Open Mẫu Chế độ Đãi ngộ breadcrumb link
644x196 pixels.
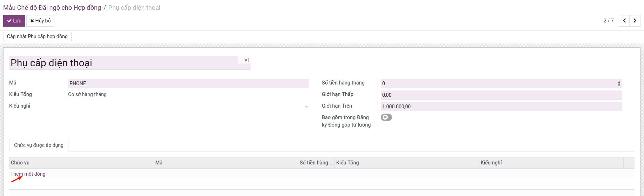pos(52,8)
